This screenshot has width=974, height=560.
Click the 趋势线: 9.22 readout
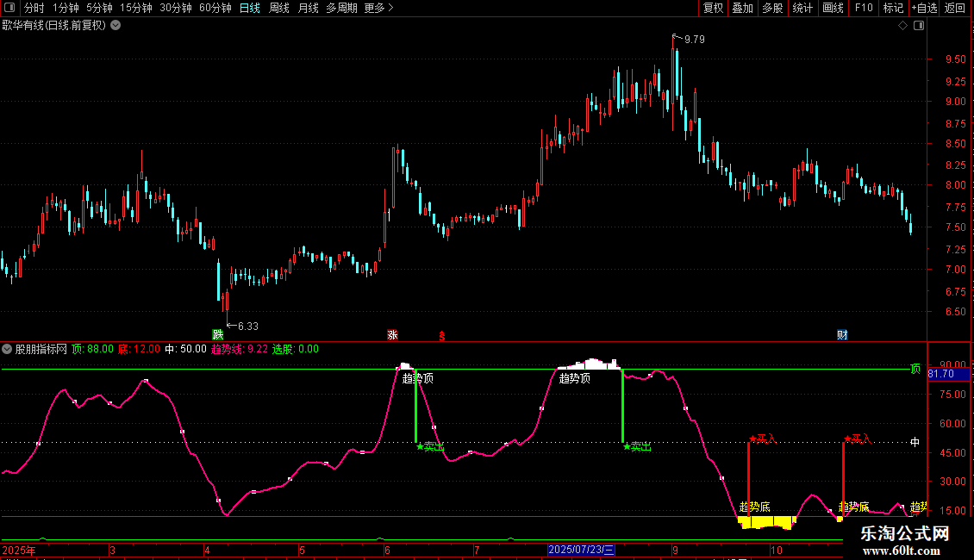click(x=239, y=349)
